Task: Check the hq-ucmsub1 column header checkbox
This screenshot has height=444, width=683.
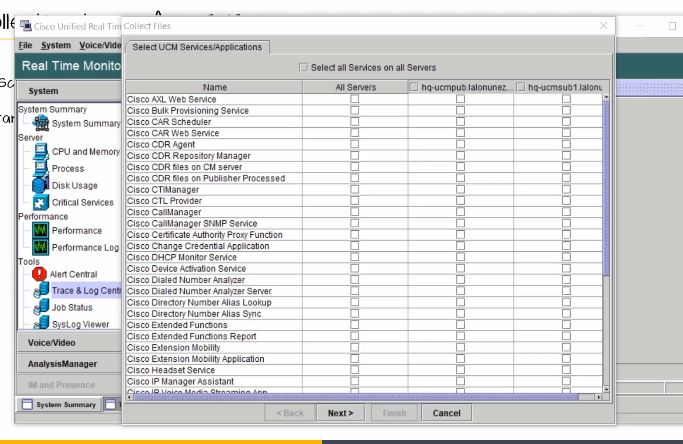Action: (521, 87)
